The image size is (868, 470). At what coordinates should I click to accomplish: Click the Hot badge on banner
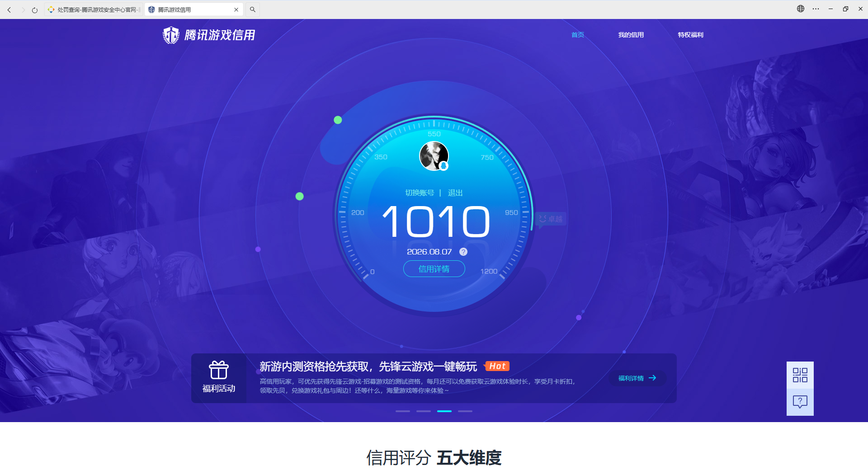click(x=496, y=366)
